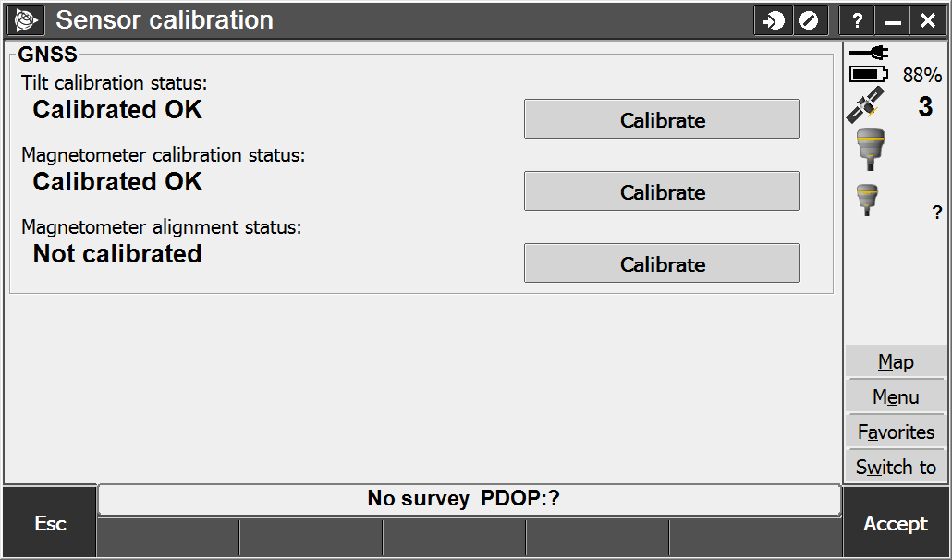Image resolution: width=952 pixels, height=560 pixels.
Task: Click the power plug status icon
Action: point(869,54)
